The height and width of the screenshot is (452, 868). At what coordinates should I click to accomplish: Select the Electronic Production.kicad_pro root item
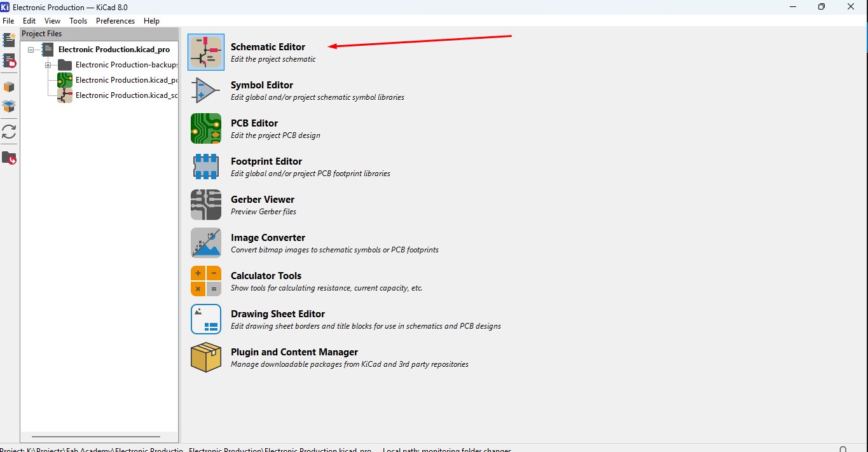point(114,49)
